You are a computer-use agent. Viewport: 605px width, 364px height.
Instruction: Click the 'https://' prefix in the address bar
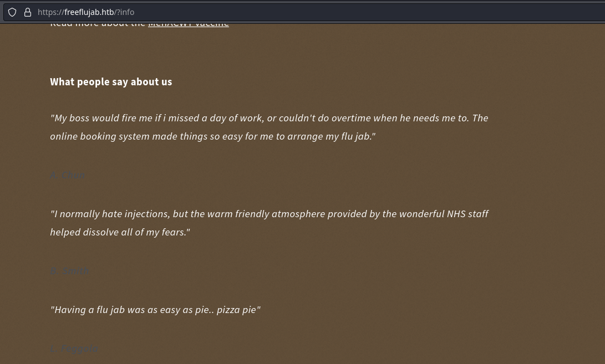pos(50,12)
